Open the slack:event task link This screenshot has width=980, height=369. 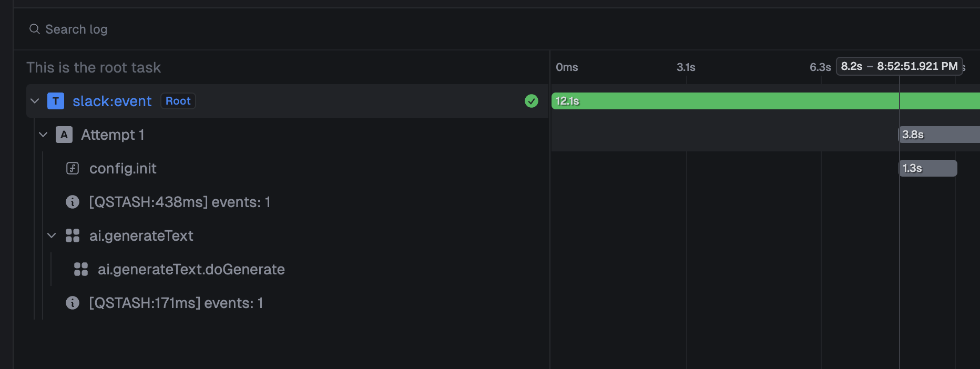112,101
